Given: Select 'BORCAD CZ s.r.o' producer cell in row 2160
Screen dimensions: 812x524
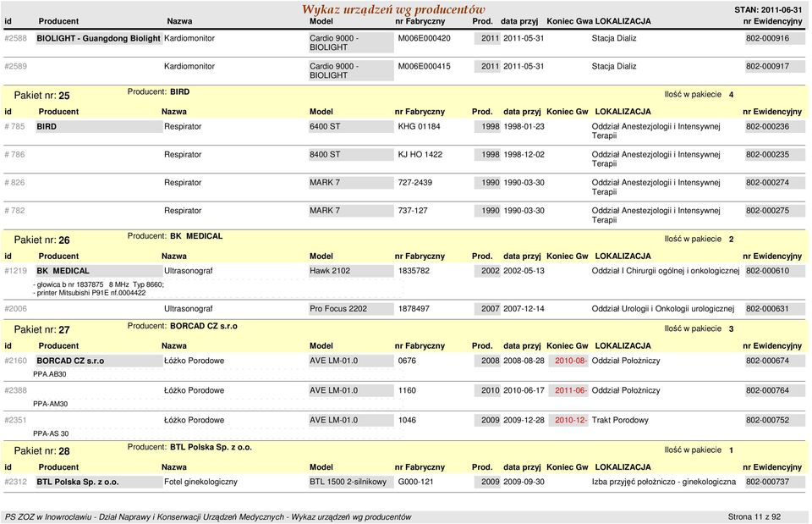Looking at the screenshot, I should tap(98, 361).
